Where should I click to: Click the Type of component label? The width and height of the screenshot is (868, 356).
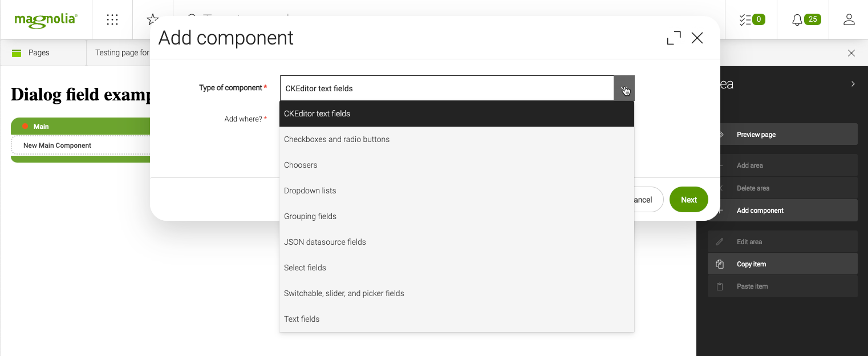233,88
